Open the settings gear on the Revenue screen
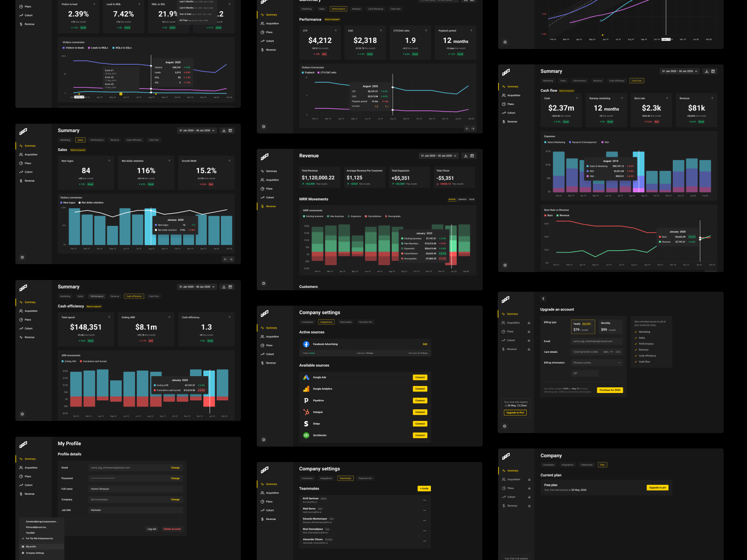Image resolution: width=747 pixels, height=560 pixels. click(264, 283)
